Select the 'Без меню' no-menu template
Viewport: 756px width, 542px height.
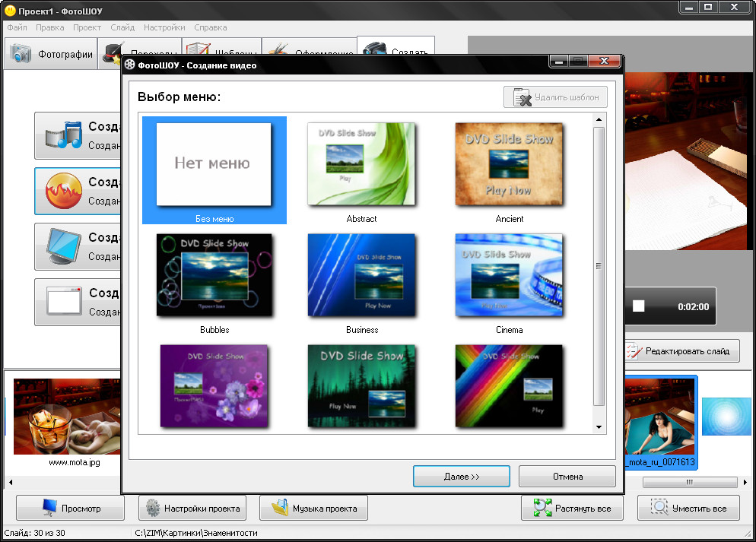coord(214,170)
